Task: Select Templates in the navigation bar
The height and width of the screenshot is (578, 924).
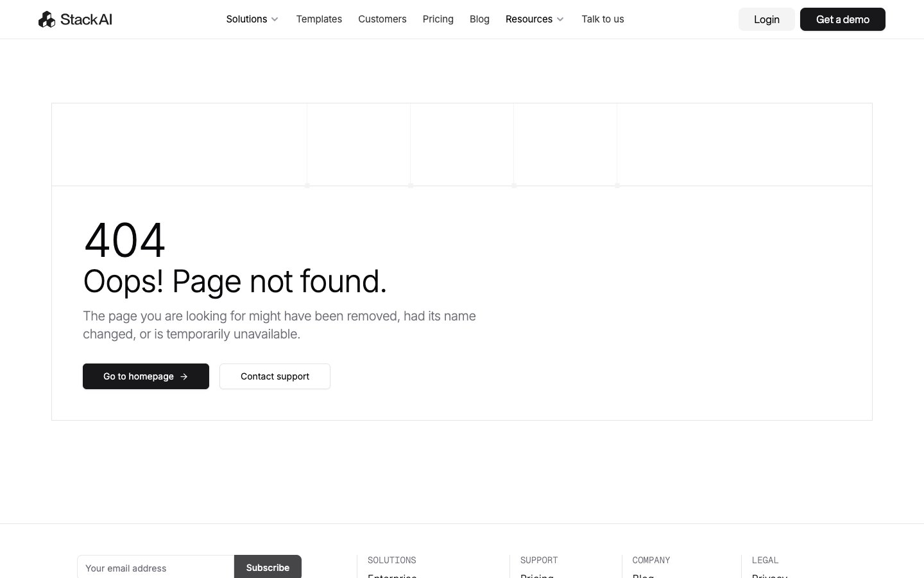Action: pos(319,19)
